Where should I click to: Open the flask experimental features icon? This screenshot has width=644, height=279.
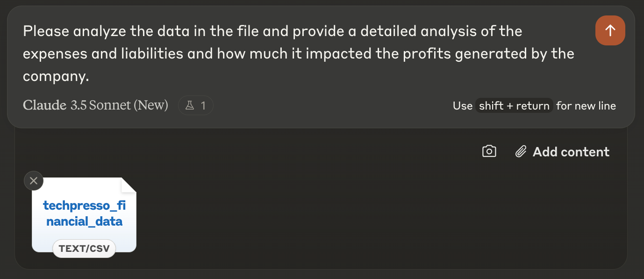click(x=190, y=106)
